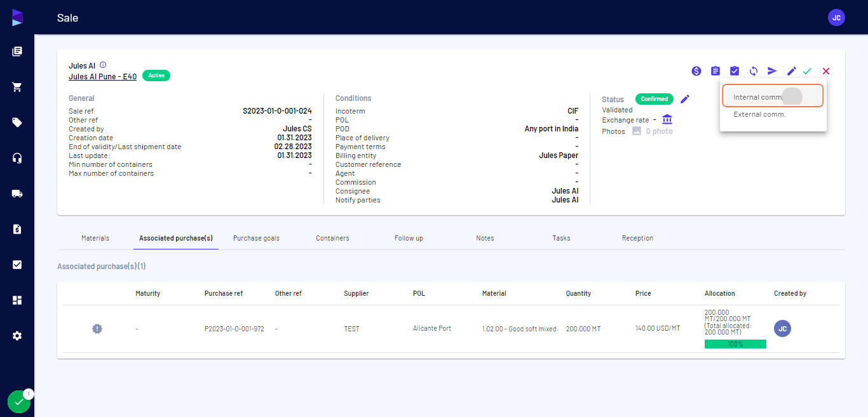
Task: Click the 100% allocation progress bar
Action: (735, 344)
